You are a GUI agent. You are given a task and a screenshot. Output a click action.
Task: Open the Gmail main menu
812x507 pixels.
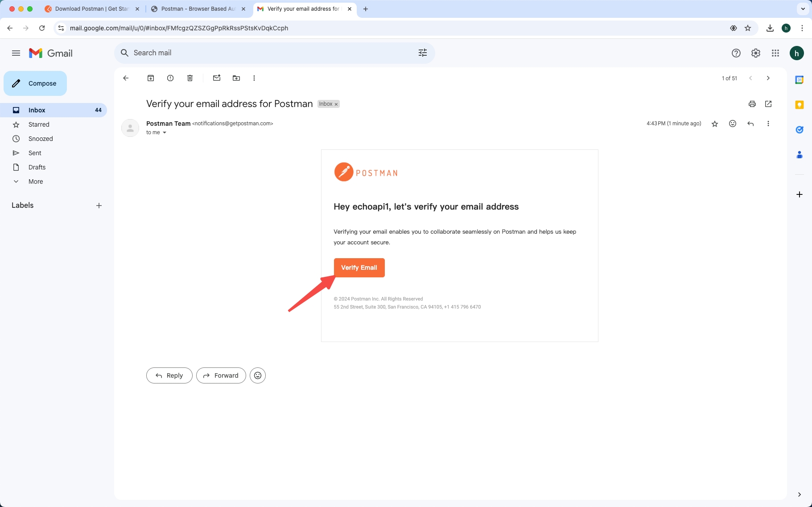(x=16, y=53)
